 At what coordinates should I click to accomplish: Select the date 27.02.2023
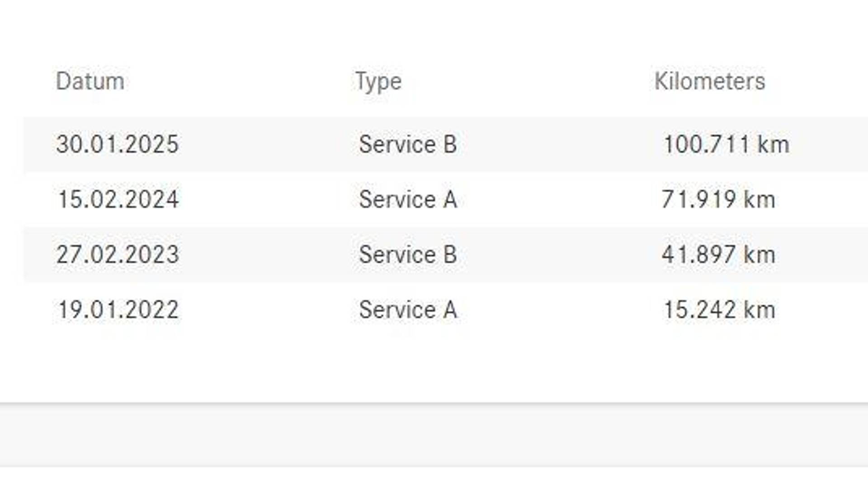pos(118,255)
